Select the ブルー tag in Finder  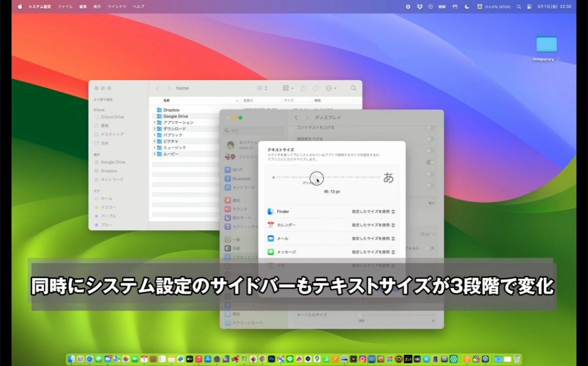pos(103,225)
